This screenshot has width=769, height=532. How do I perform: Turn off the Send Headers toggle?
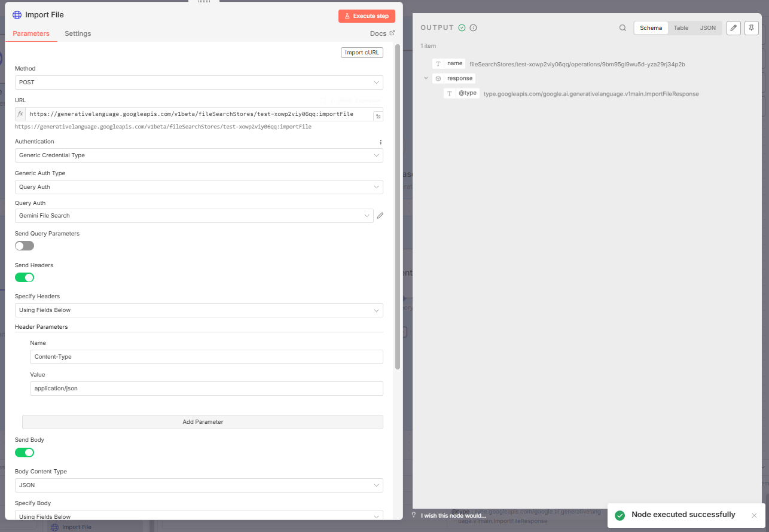coord(25,277)
